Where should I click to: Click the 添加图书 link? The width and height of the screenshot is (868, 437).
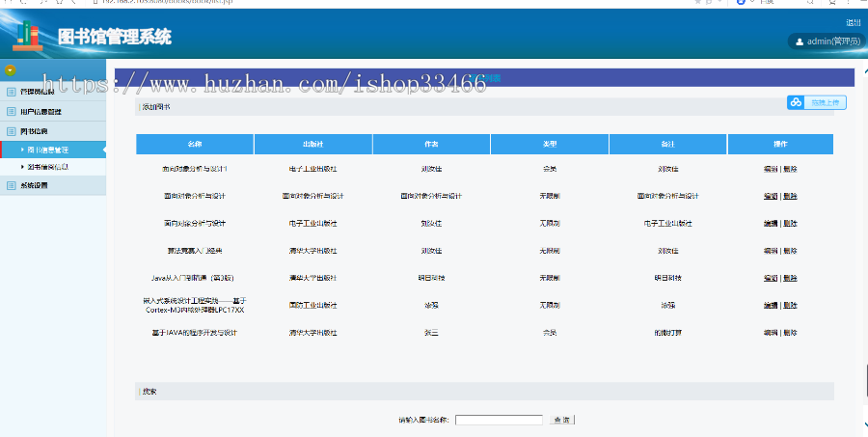(x=156, y=107)
